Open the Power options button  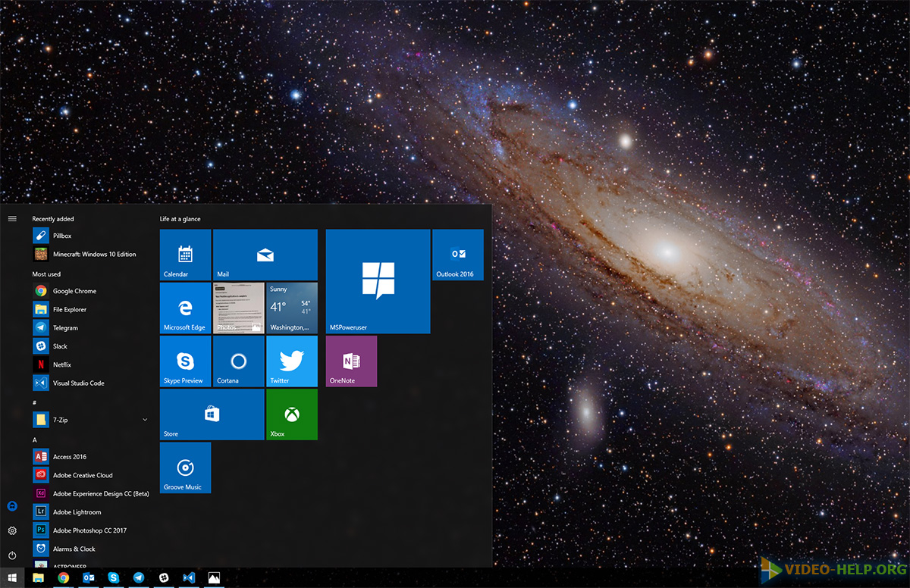coord(12,555)
